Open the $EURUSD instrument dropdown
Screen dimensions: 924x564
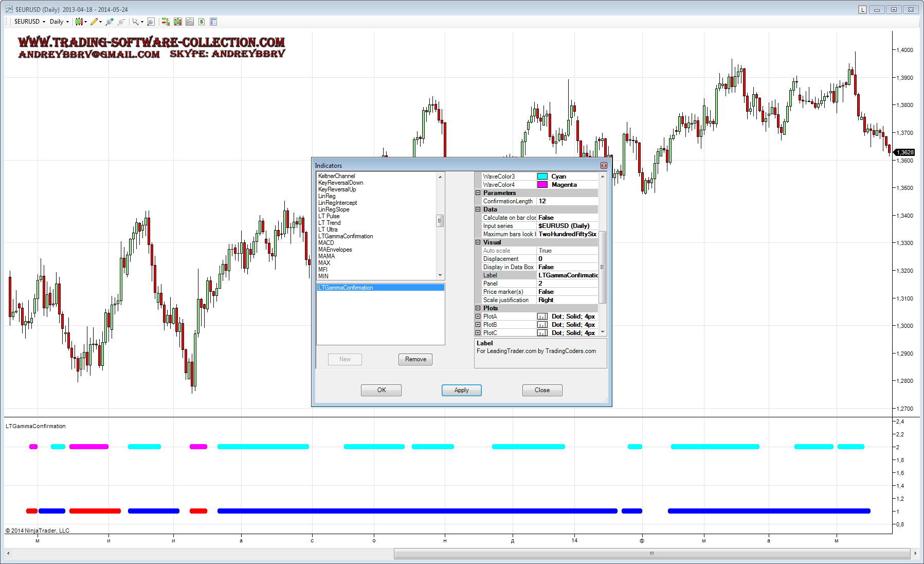click(x=30, y=22)
